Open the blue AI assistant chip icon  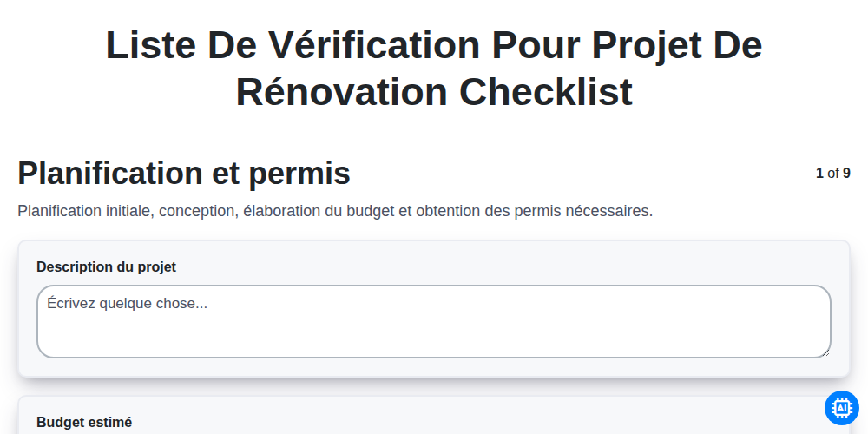(841, 408)
